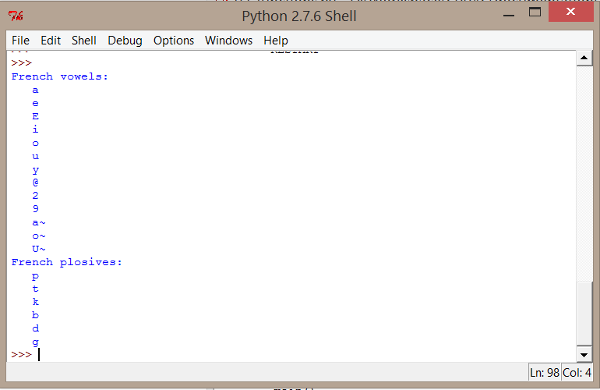Open the Edit menu

51,40
